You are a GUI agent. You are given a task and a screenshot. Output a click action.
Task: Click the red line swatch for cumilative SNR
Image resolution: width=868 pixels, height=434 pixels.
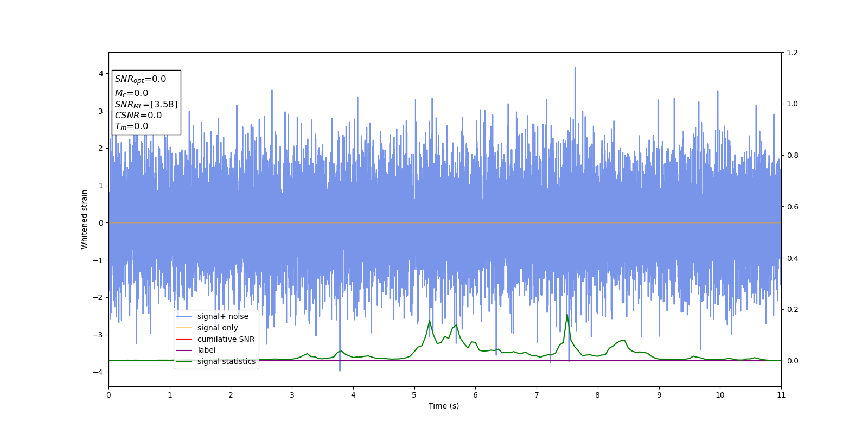coord(184,340)
